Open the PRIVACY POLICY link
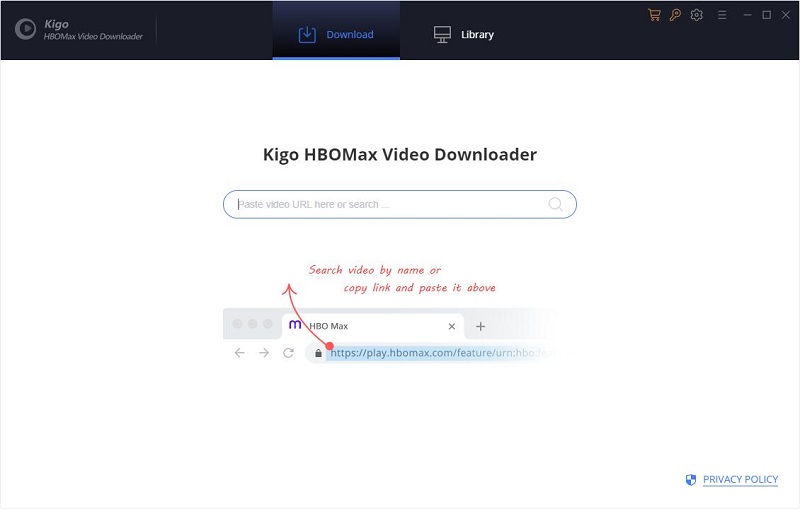This screenshot has height=509, width=800. [x=740, y=480]
